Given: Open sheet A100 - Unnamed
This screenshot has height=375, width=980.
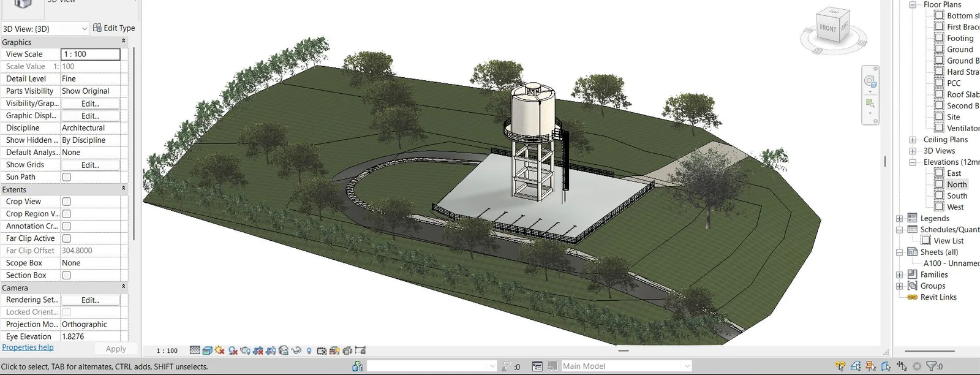Looking at the screenshot, I should pyautogui.click(x=951, y=263).
